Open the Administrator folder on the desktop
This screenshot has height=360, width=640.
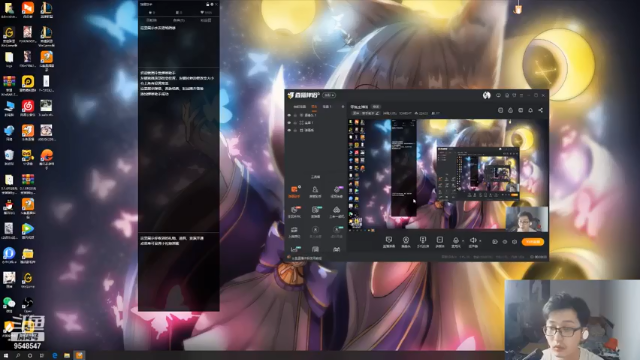click(x=9, y=10)
